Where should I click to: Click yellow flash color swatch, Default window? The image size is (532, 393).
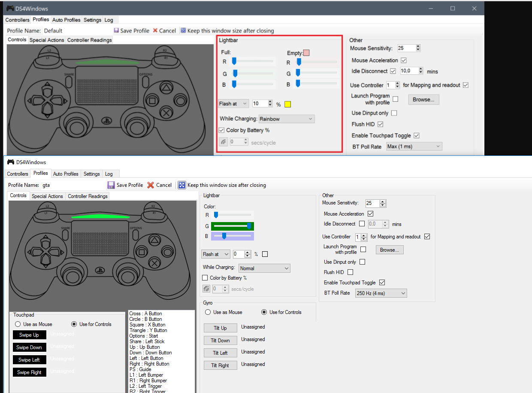coord(288,104)
